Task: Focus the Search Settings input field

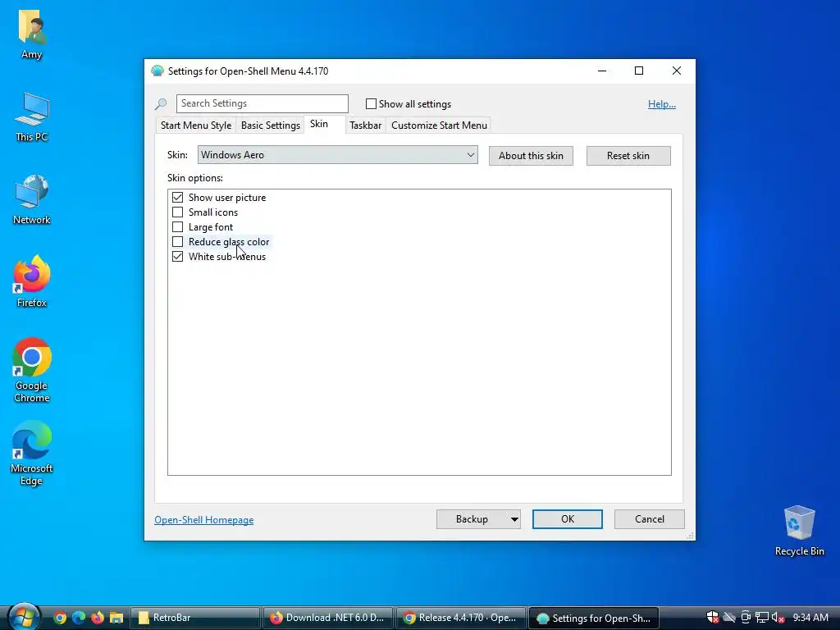Action: tap(262, 103)
